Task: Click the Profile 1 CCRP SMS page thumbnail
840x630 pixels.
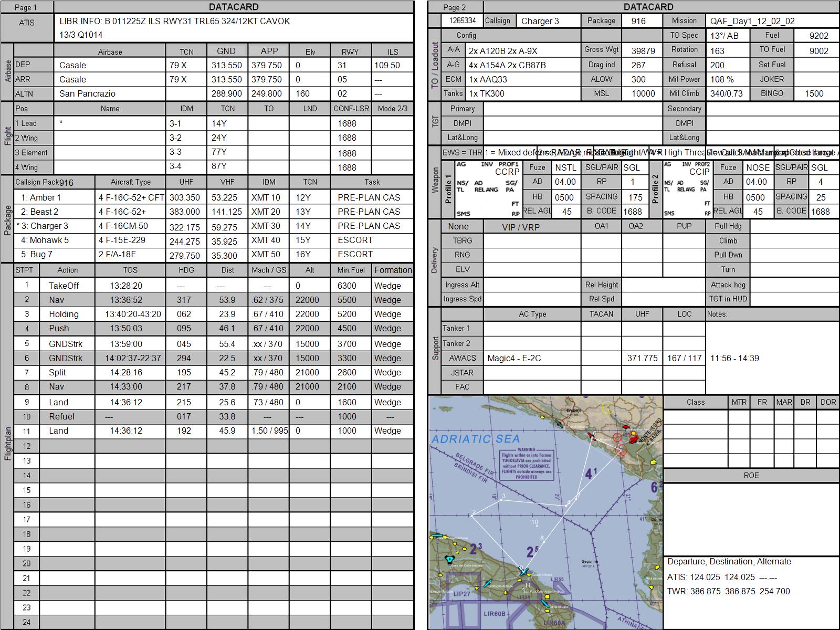Action: pos(488,189)
